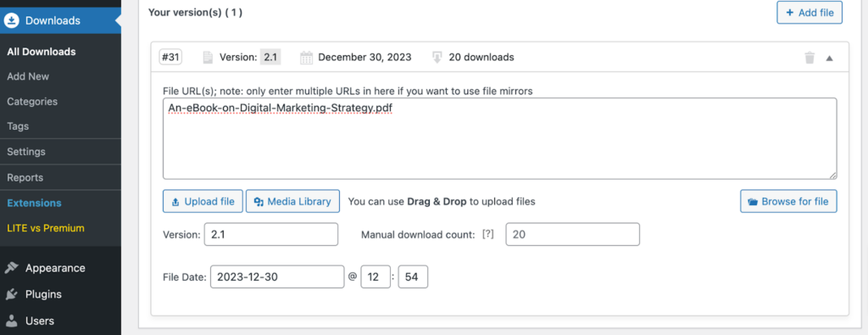The image size is (868, 335).
Task: Click inside the File URL(s) textarea
Action: pyautogui.click(x=500, y=138)
